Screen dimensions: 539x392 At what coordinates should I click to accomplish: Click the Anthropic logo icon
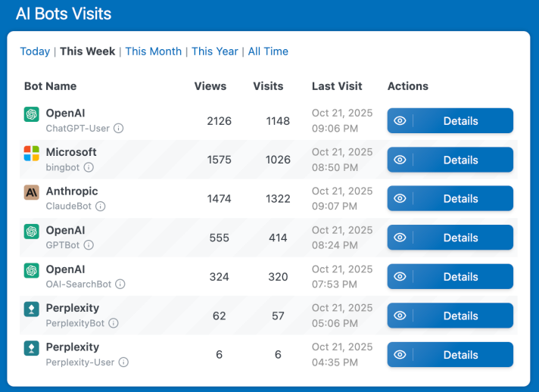pos(31,192)
